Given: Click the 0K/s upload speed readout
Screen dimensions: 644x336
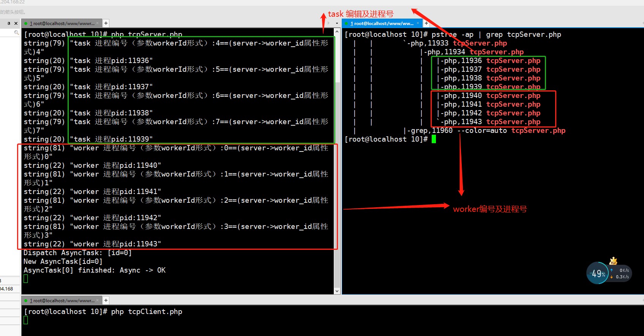Looking at the screenshot, I should click(624, 270).
